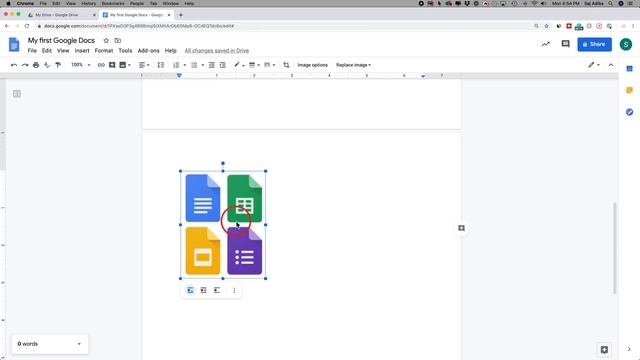Reload the page with the refresh button
The width and height of the screenshot is (640, 360).
point(27,26)
